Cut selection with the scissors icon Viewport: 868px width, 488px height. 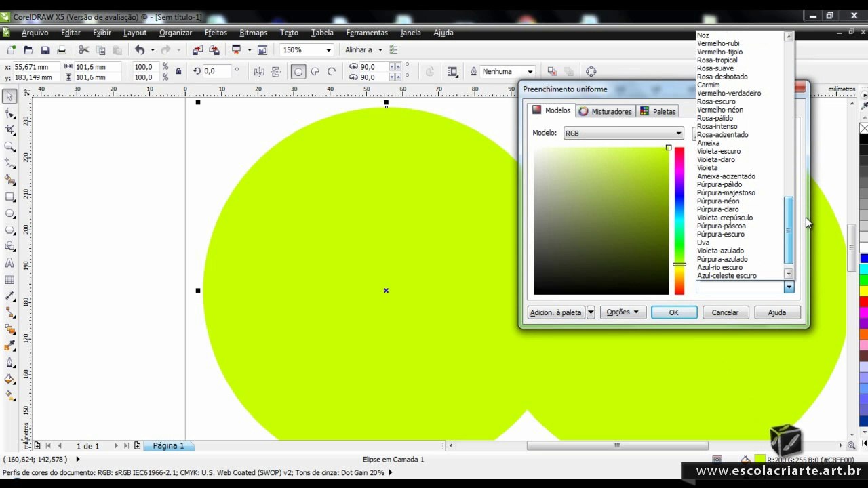click(x=84, y=50)
